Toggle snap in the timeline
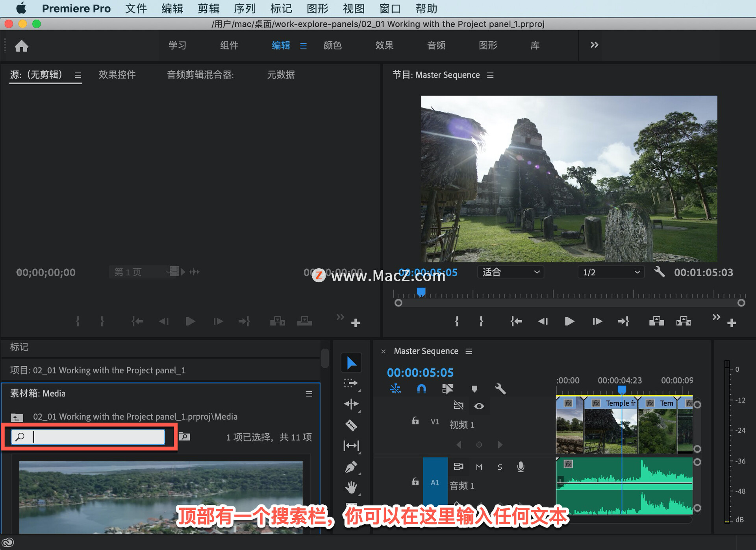 (x=421, y=389)
